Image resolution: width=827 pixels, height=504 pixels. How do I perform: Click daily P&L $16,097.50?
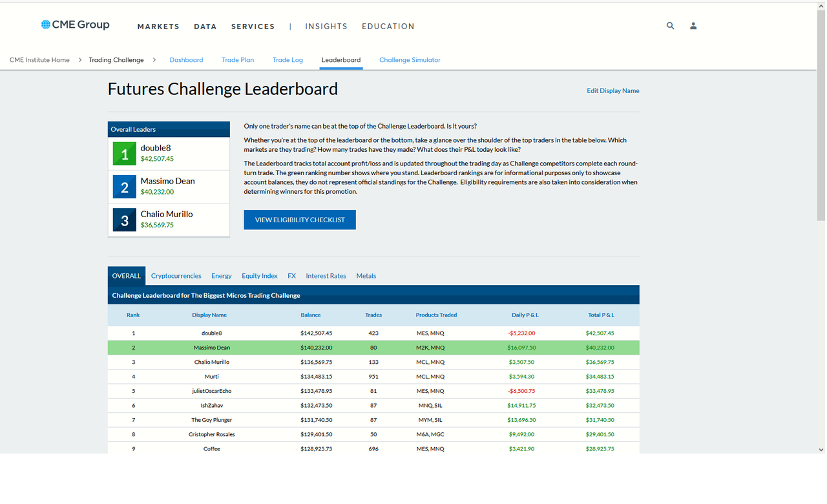pyautogui.click(x=521, y=348)
